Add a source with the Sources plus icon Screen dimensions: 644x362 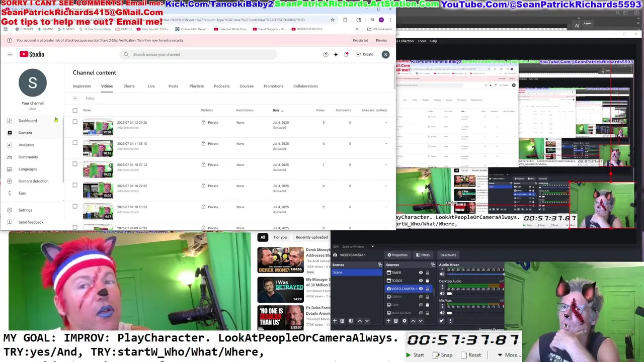(388, 321)
